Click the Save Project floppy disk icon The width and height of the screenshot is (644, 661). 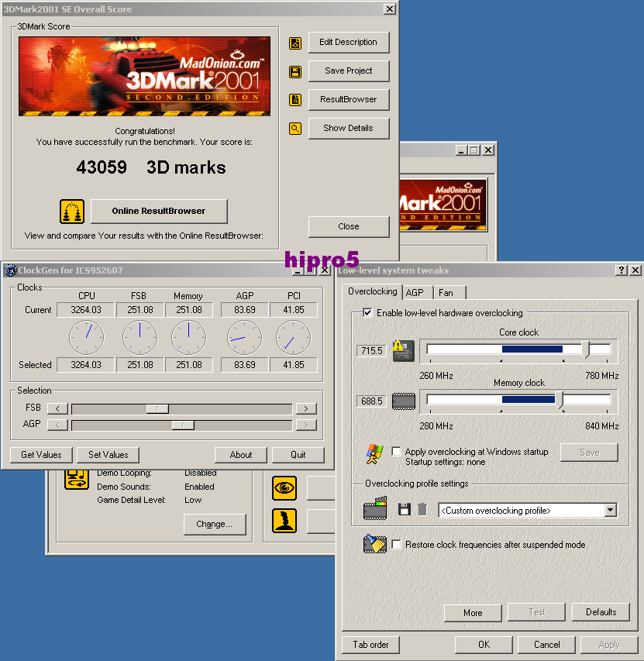295,71
